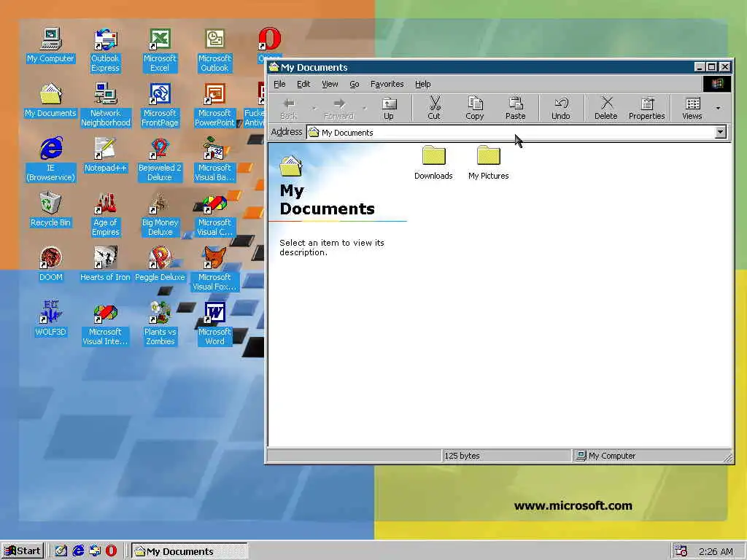Select Microsoft Word desktop shortcut
The width and height of the screenshot is (747, 560).
click(215, 324)
